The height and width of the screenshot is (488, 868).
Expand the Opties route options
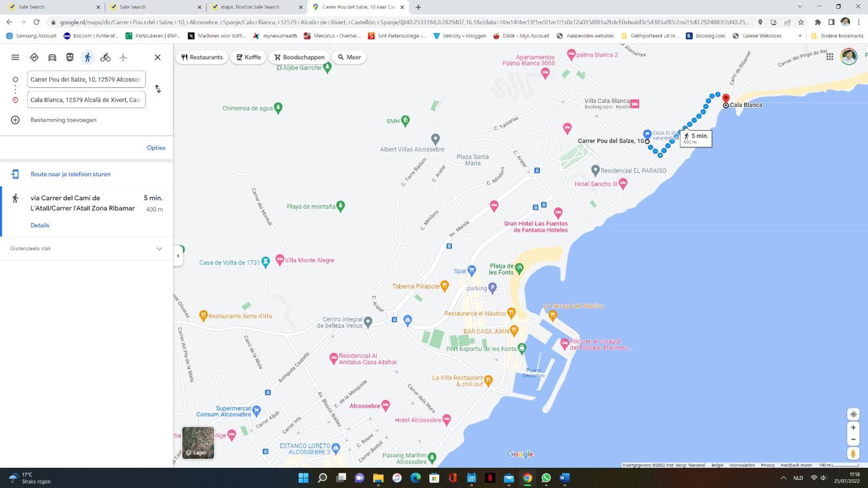156,148
